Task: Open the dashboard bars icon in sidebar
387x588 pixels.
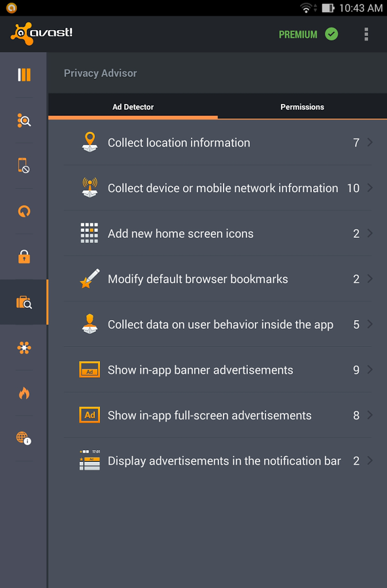Action: 24,74
